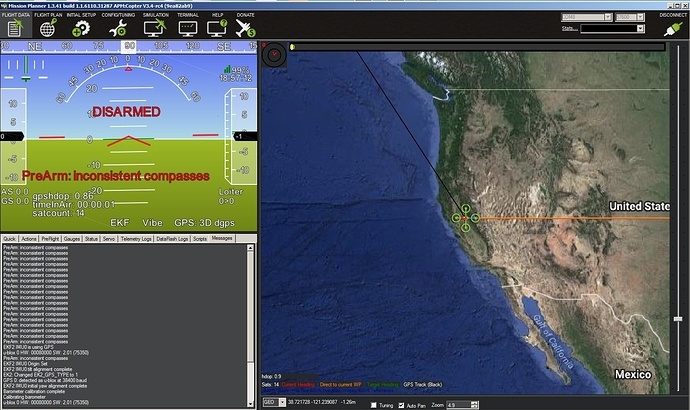The image size is (690, 410).
Task: Open the Scripts tab
Action: click(x=200, y=238)
